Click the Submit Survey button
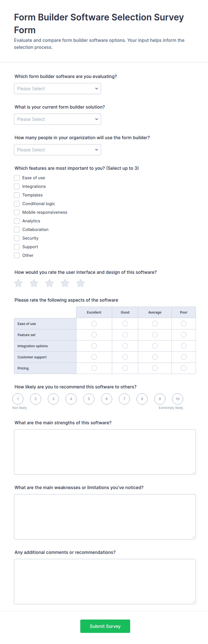Screen dimensions: 208x644 105,626
